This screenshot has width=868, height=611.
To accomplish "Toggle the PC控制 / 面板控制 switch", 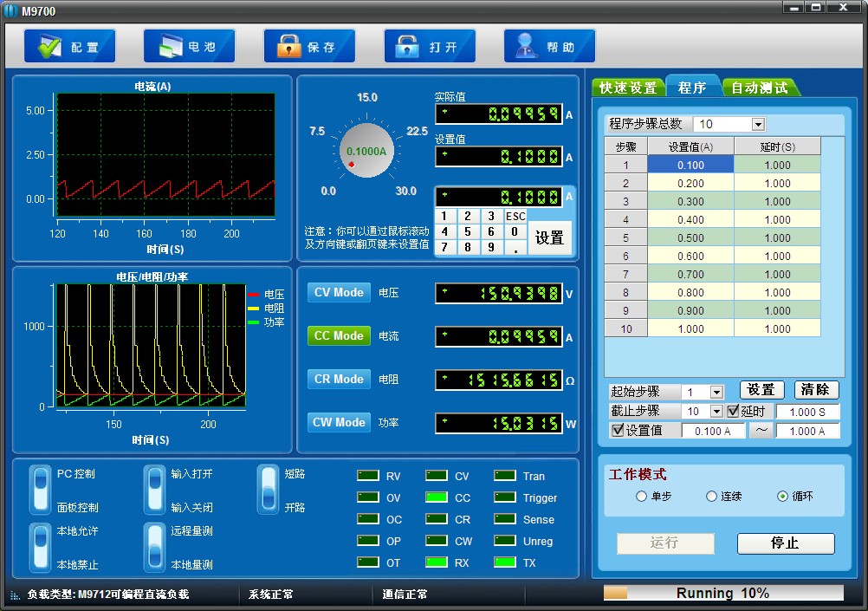I will [41, 489].
